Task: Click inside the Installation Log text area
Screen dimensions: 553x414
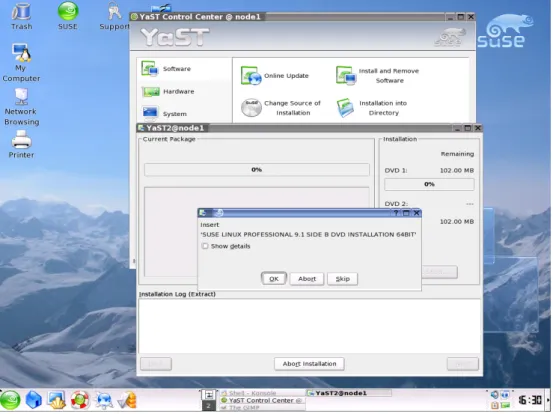Action: (309, 326)
